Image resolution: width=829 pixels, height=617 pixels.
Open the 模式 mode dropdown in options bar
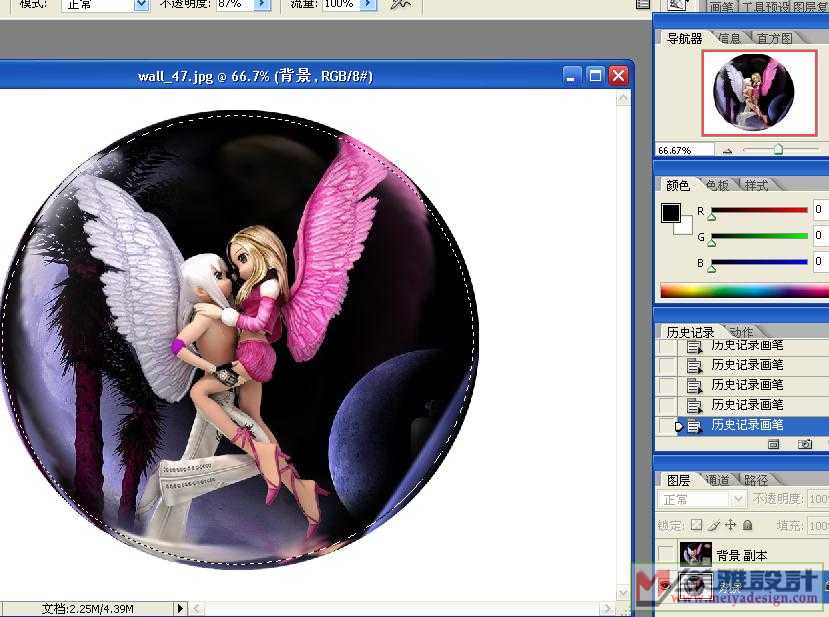pos(141,4)
